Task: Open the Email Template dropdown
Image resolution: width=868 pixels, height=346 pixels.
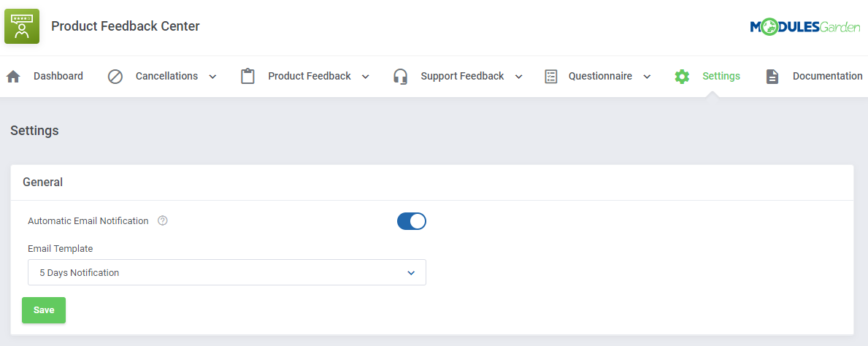Action: [227, 272]
